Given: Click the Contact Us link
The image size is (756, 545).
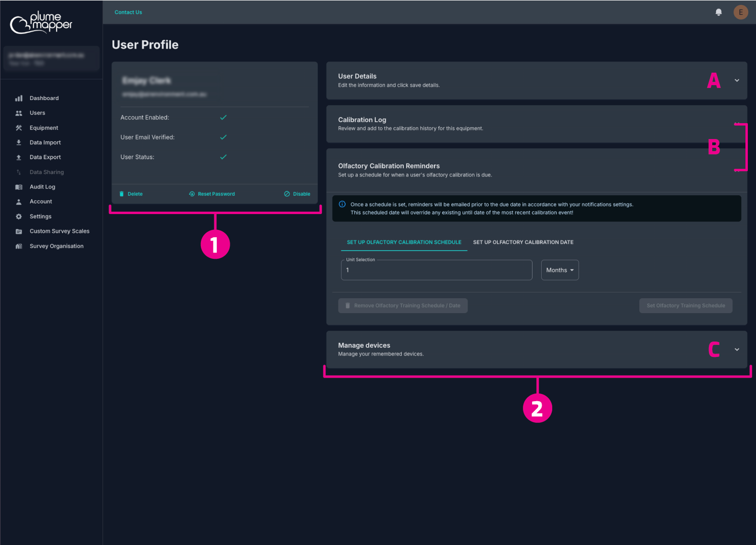Looking at the screenshot, I should [x=128, y=12].
